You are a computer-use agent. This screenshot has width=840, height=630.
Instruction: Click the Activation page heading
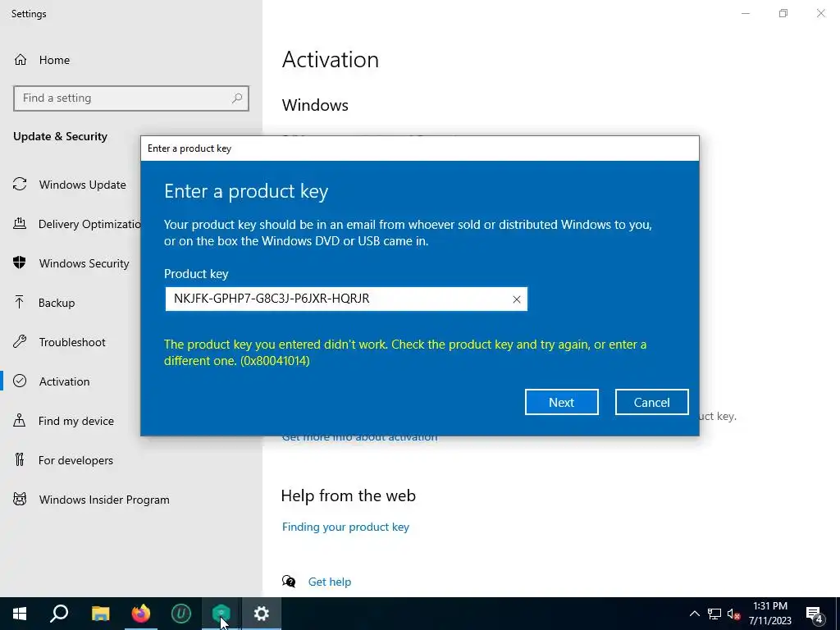tap(331, 59)
